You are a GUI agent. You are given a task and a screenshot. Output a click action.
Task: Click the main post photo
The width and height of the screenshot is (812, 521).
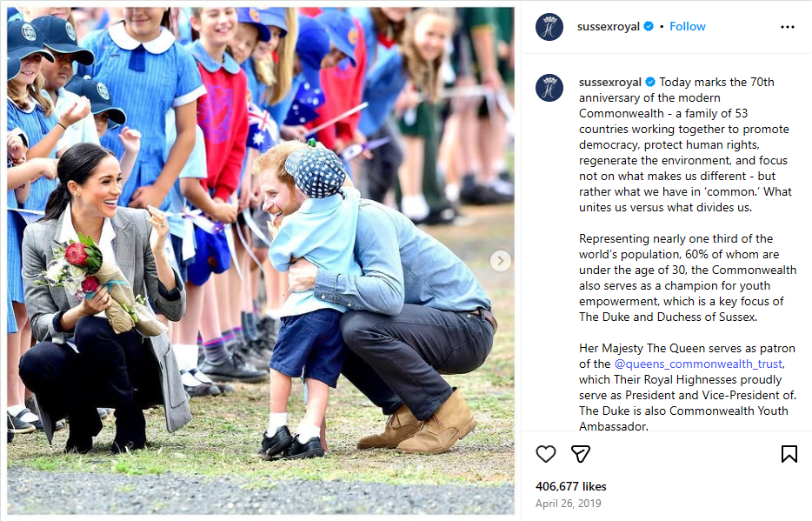[x=261, y=261]
